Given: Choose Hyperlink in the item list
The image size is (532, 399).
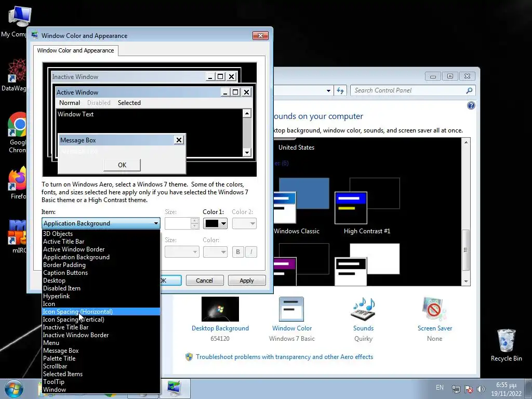Looking at the screenshot, I should (x=101, y=296).
